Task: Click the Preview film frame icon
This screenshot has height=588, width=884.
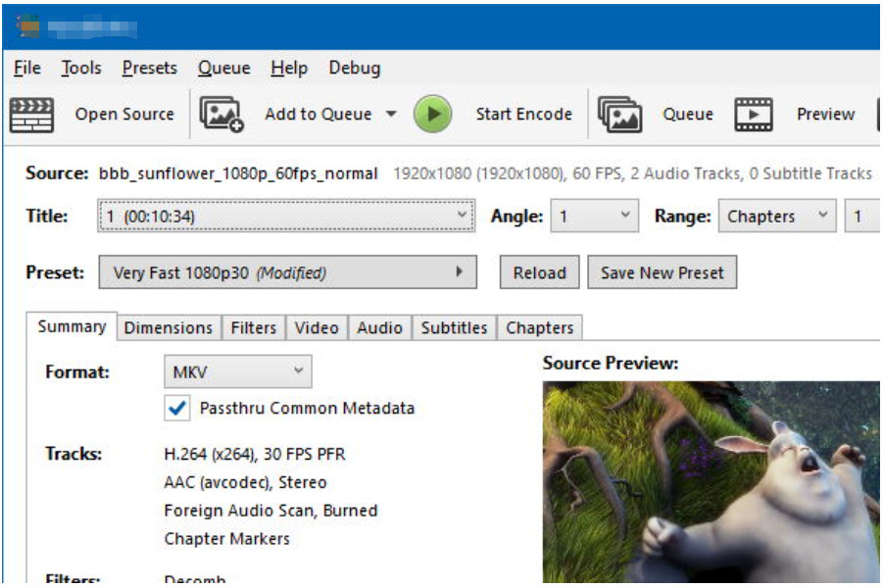Action: tap(754, 115)
